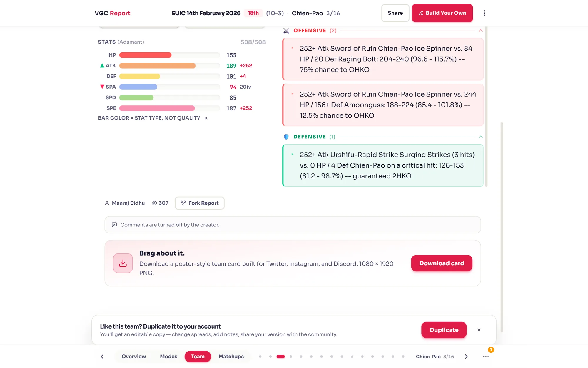Click the 18th placement badge
This screenshot has height=368, width=588.
(253, 13)
